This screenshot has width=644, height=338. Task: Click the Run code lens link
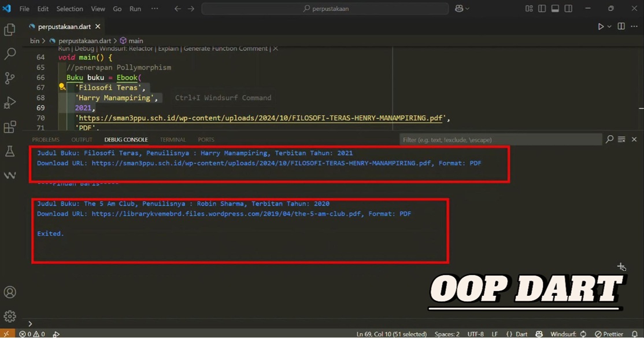coord(64,49)
